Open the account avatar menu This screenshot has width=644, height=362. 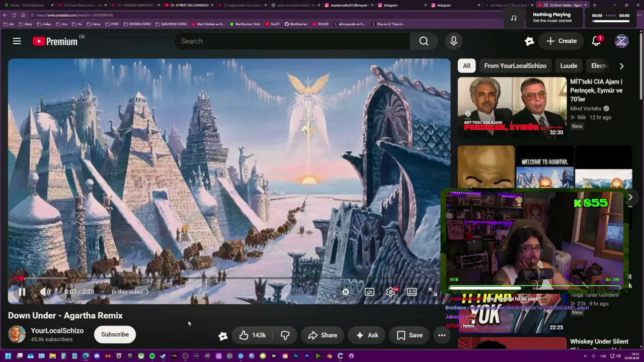[621, 41]
